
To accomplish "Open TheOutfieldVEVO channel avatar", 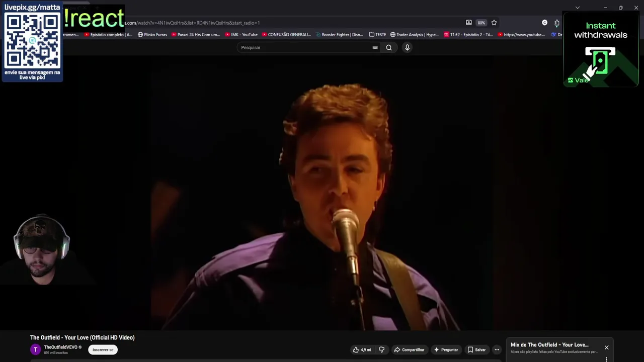I will point(35,349).
